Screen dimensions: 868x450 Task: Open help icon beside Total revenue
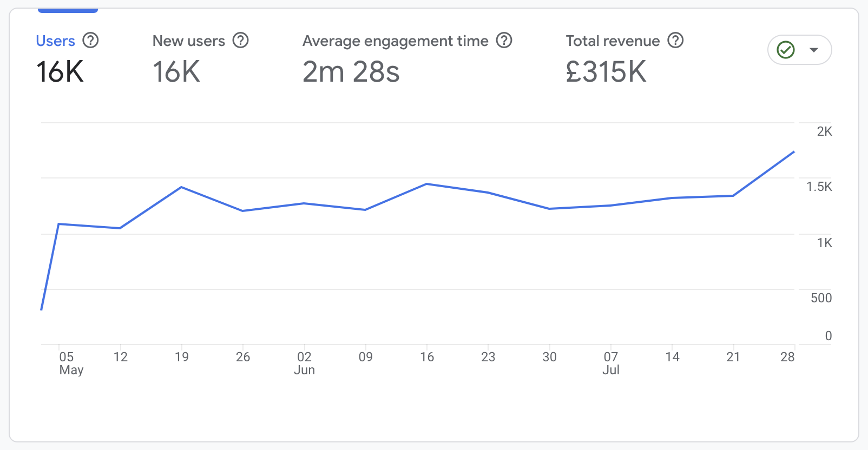click(x=675, y=41)
